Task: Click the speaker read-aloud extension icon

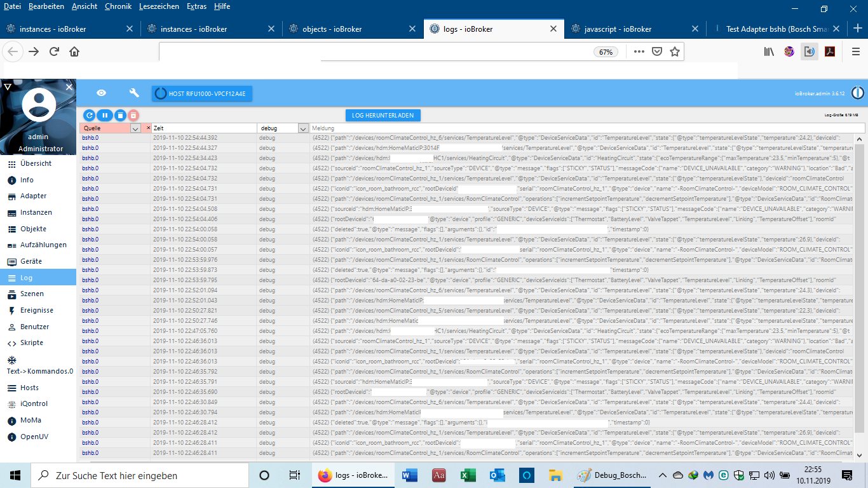Action: click(809, 51)
